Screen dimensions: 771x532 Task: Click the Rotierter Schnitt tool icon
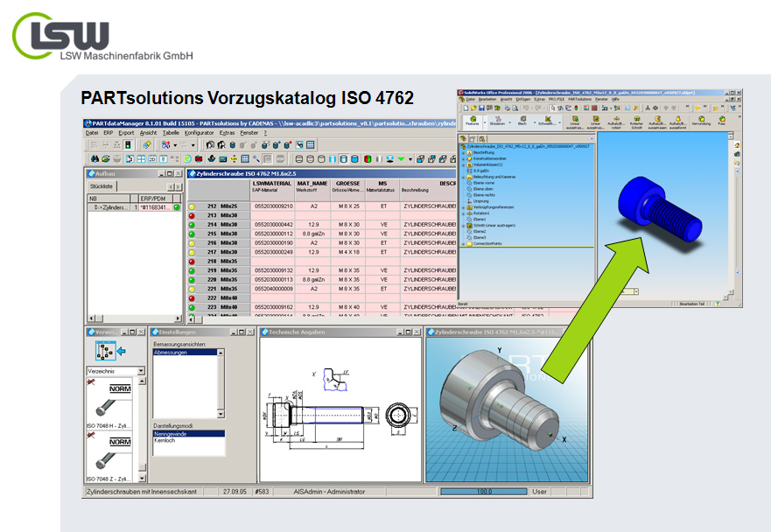click(x=637, y=120)
